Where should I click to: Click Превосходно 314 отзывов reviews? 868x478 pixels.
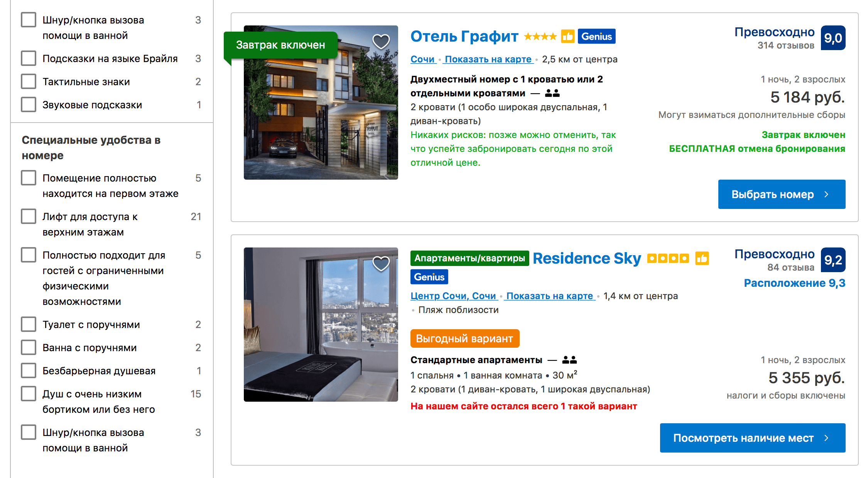774,38
